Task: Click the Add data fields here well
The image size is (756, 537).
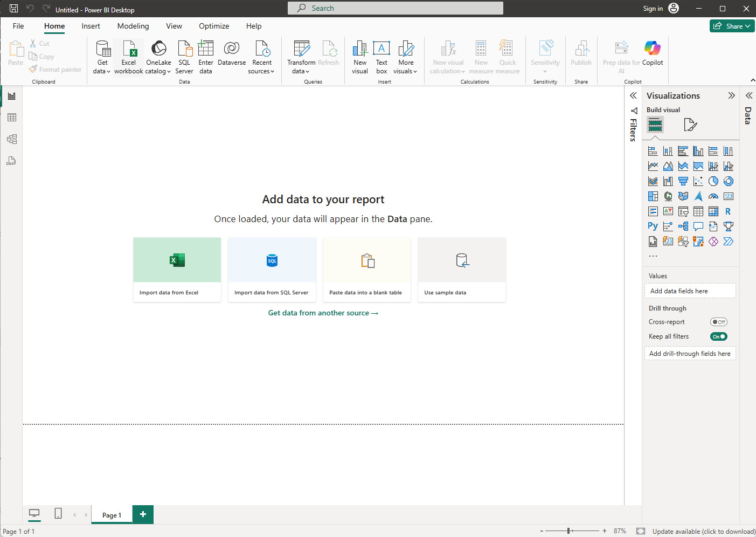Action: coord(690,291)
